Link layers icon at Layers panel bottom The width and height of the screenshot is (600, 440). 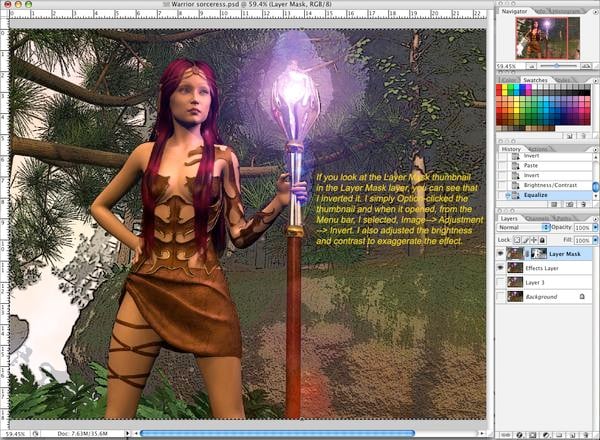click(505, 435)
